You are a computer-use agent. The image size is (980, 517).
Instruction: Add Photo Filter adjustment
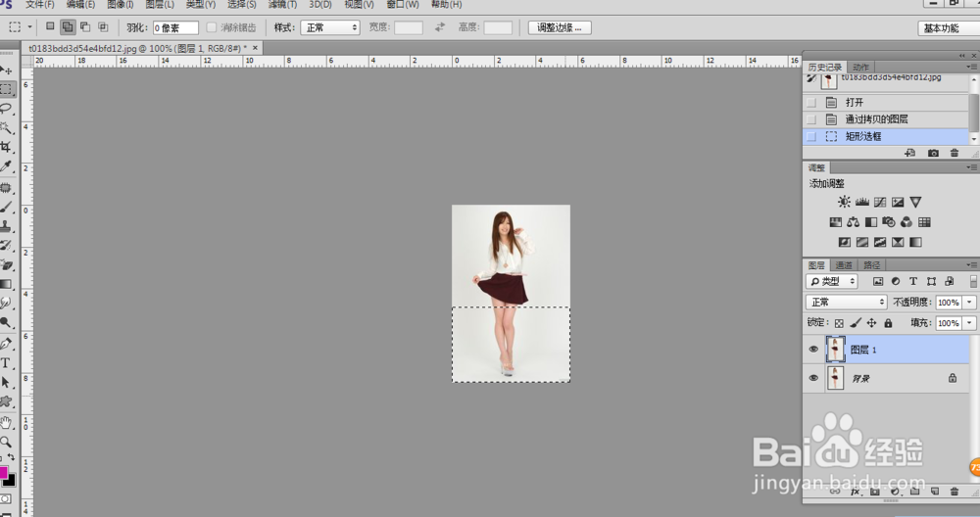pos(889,221)
